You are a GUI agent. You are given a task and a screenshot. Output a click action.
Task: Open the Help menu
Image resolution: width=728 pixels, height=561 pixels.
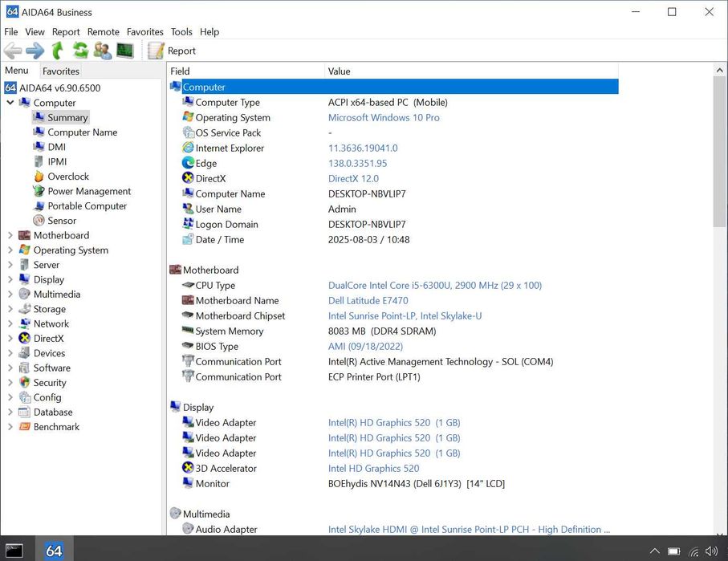pyautogui.click(x=209, y=31)
